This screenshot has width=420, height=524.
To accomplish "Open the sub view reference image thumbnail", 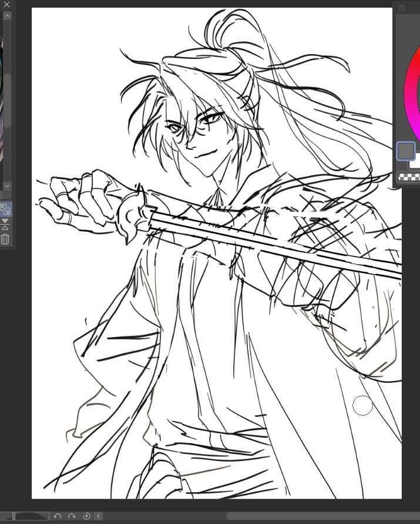I will [1, 100].
